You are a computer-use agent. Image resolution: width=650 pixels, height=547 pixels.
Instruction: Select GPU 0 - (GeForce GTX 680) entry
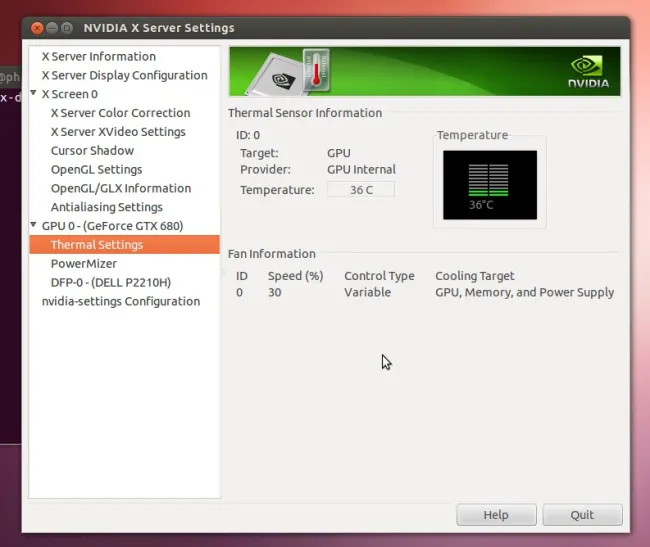point(112,226)
